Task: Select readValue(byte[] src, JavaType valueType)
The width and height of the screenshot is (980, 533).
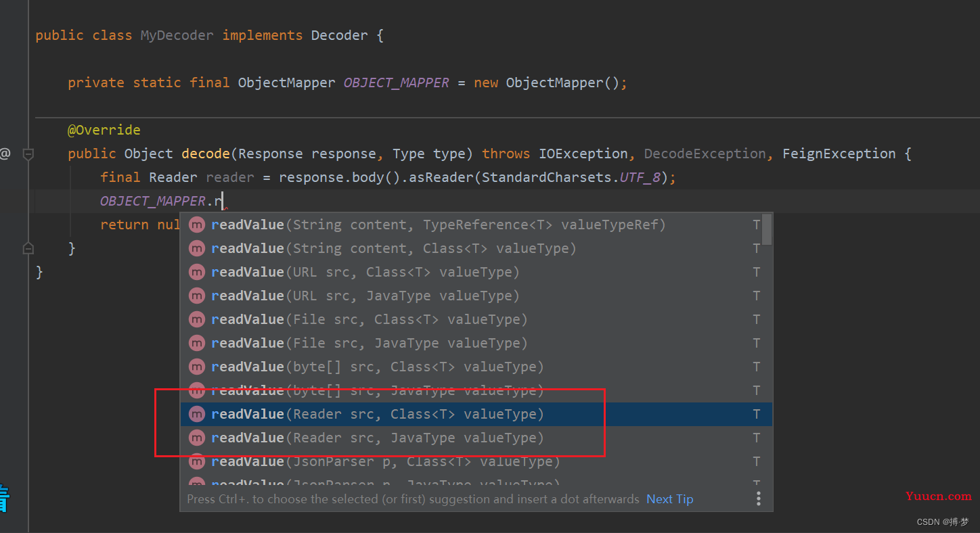Action: click(476, 390)
